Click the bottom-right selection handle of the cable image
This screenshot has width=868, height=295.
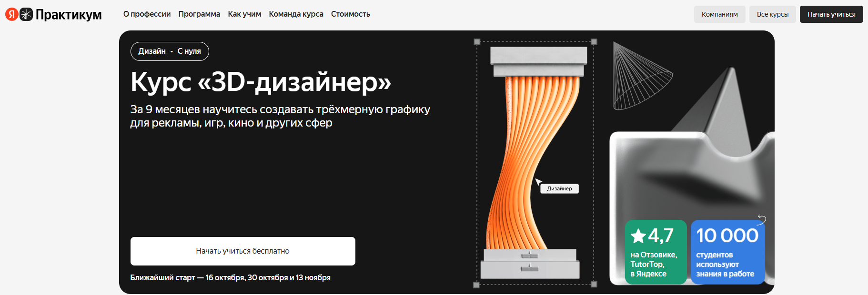[x=594, y=284]
